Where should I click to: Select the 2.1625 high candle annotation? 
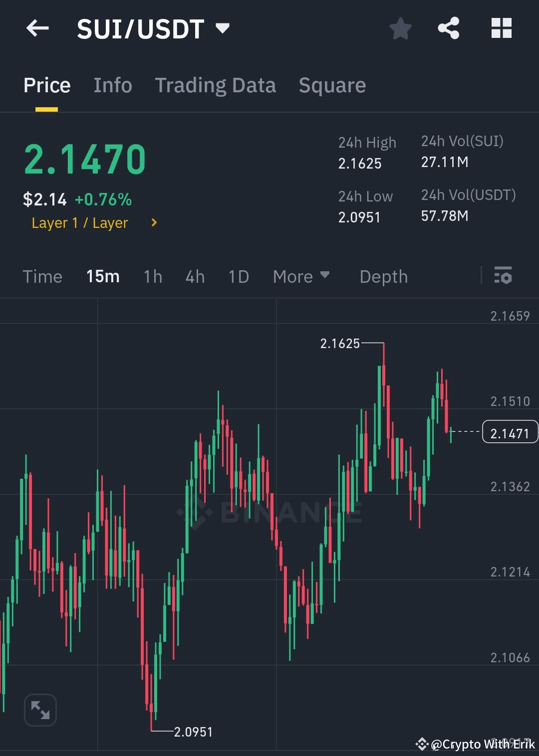click(x=341, y=344)
